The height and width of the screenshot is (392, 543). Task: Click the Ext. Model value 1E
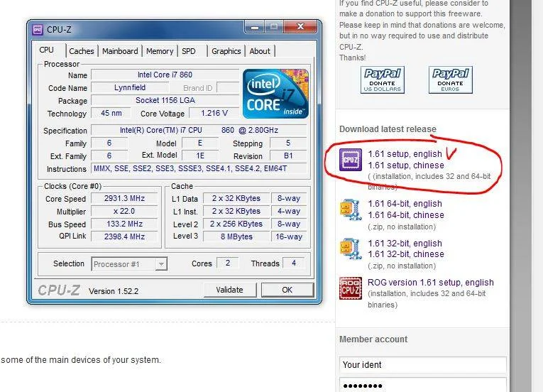(x=200, y=156)
